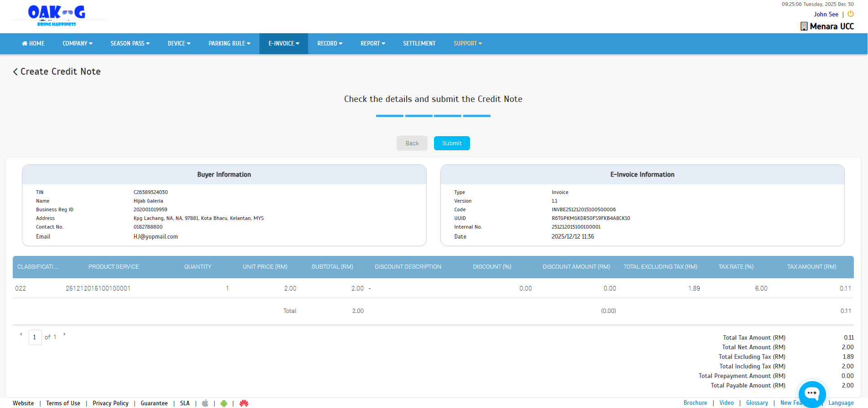Click the OAK-G logo
868x408 pixels.
coord(57,16)
